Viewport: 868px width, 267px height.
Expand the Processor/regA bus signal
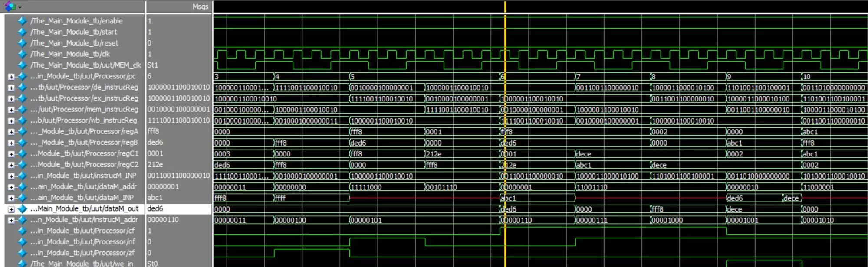[11, 132]
